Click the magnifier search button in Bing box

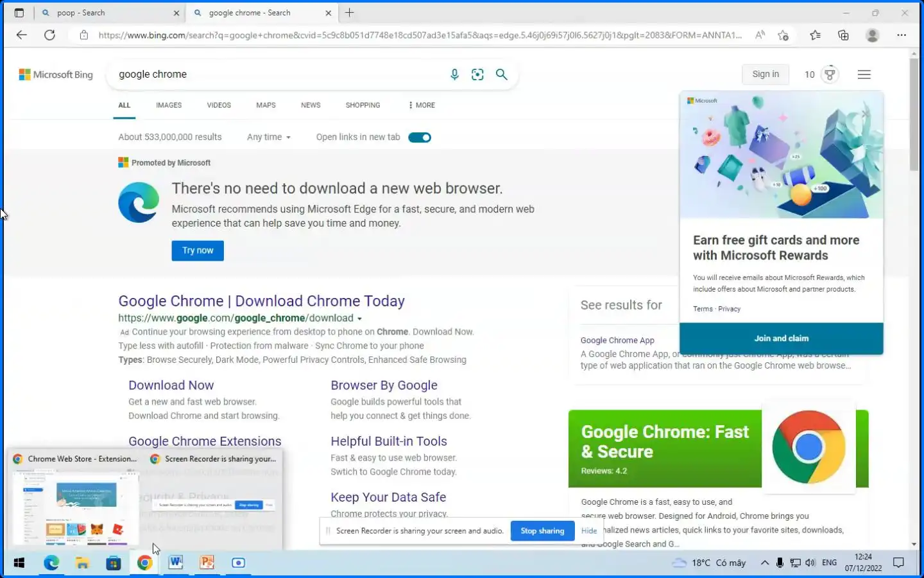point(502,74)
